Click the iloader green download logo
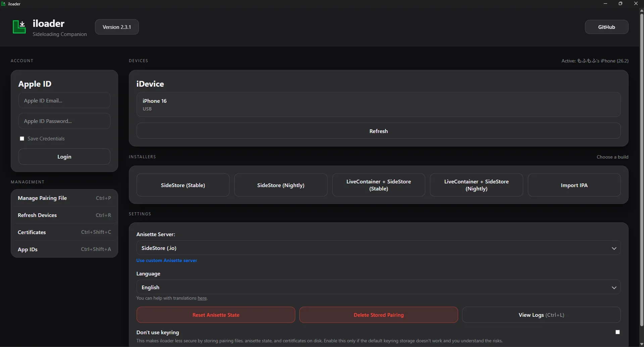 [x=19, y=27]
